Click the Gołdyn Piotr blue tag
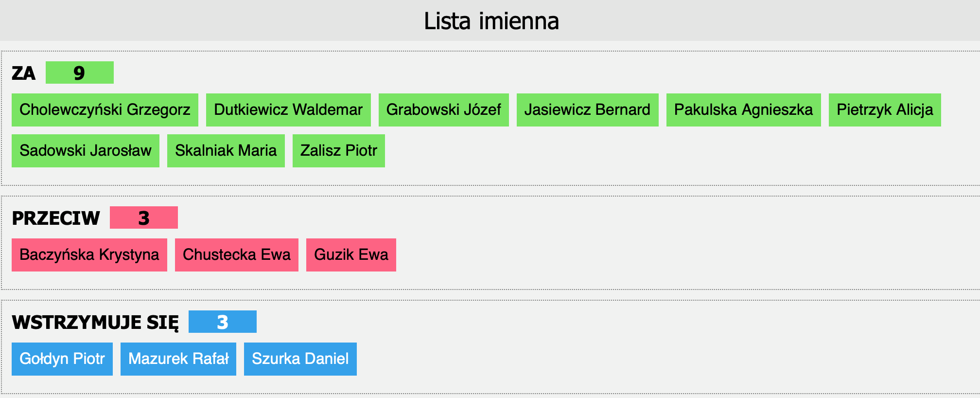The image size is (980, 398). 62,359
